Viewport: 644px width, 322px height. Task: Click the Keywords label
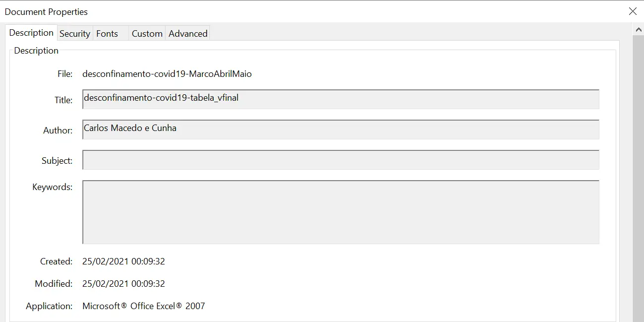[x=52, y=187]
